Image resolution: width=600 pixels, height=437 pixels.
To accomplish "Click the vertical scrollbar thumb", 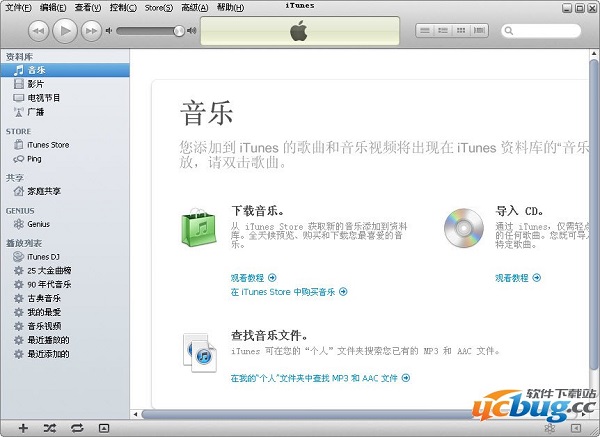I will tap(593, 214).
